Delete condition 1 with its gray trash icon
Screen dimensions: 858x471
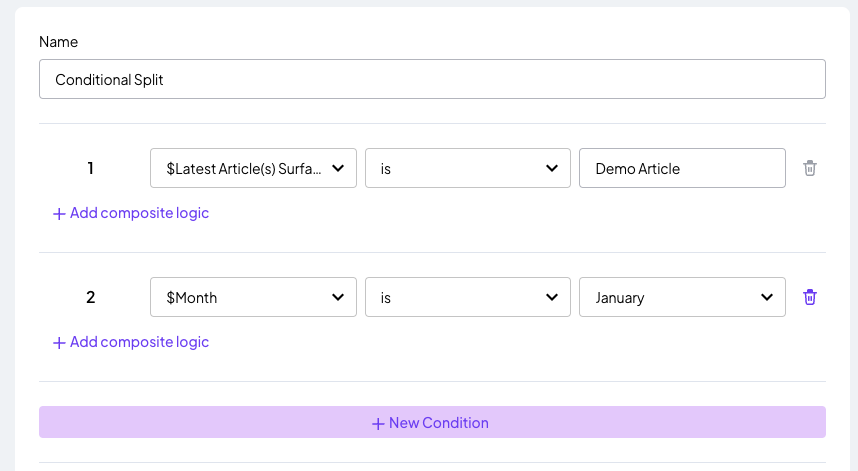810,168
